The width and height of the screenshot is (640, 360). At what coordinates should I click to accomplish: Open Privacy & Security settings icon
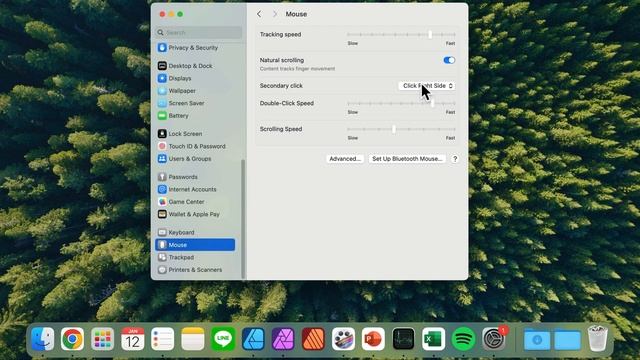point(162,48)
